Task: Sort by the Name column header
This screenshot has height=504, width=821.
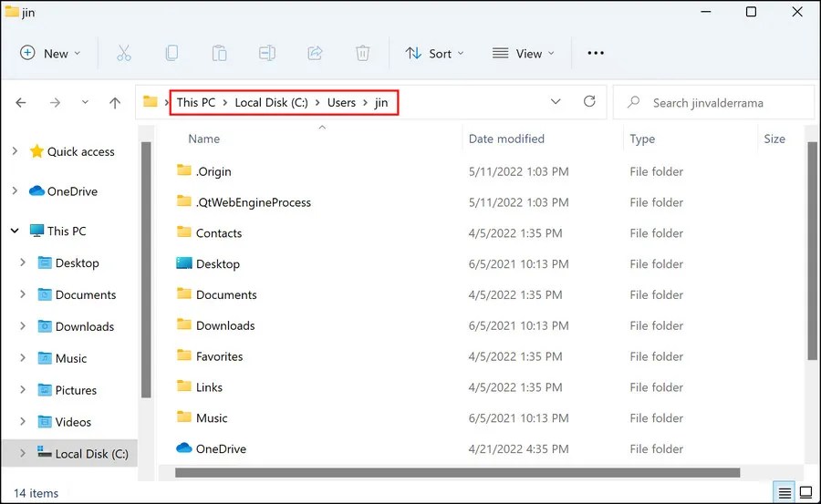Action: click(203, 139)
